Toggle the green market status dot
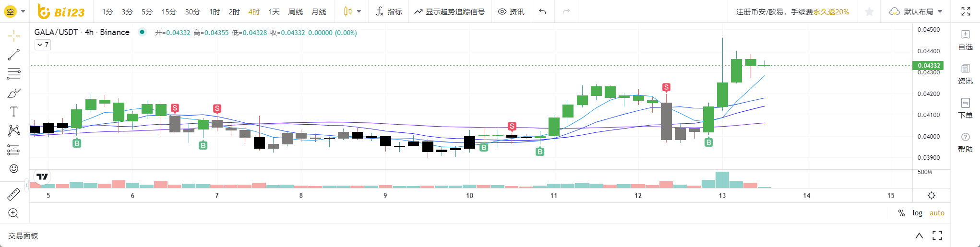This screenshot has width=980, height=247. tap(142, 32)
